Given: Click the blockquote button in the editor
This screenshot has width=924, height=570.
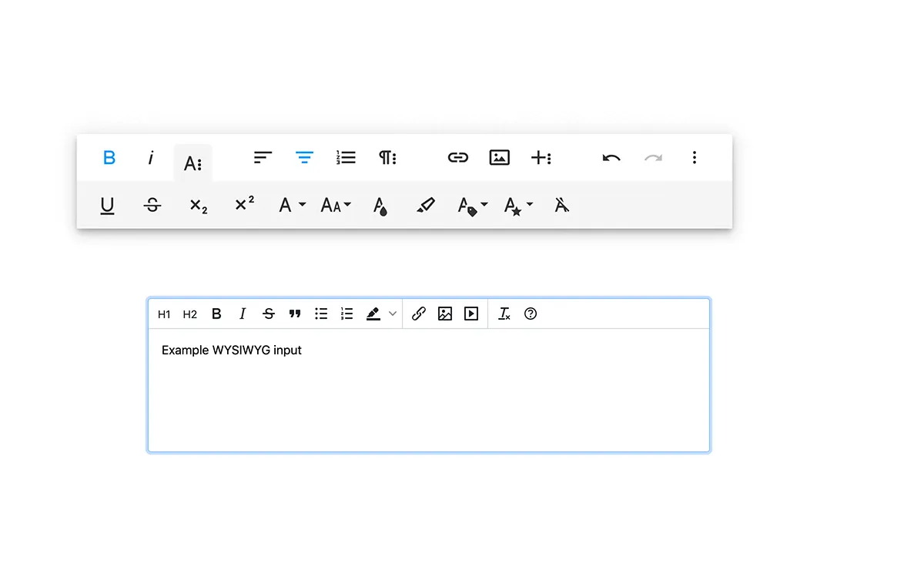Looking at the screenshot, I should click(295, 313).
